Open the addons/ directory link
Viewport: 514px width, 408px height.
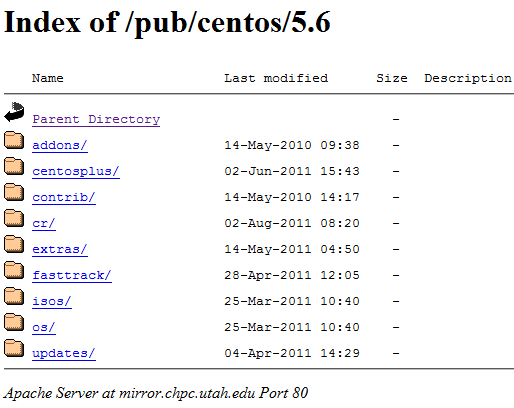click(60, 145)
